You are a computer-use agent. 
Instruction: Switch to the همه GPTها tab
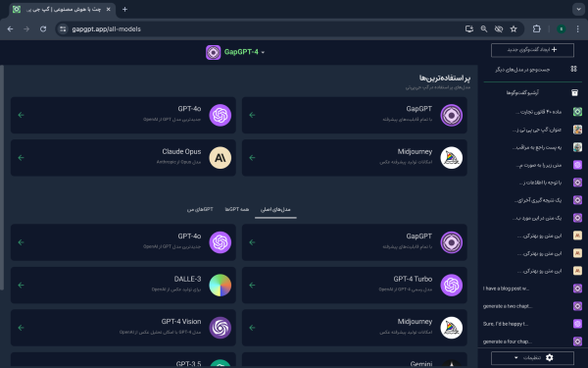coord(236,209)
